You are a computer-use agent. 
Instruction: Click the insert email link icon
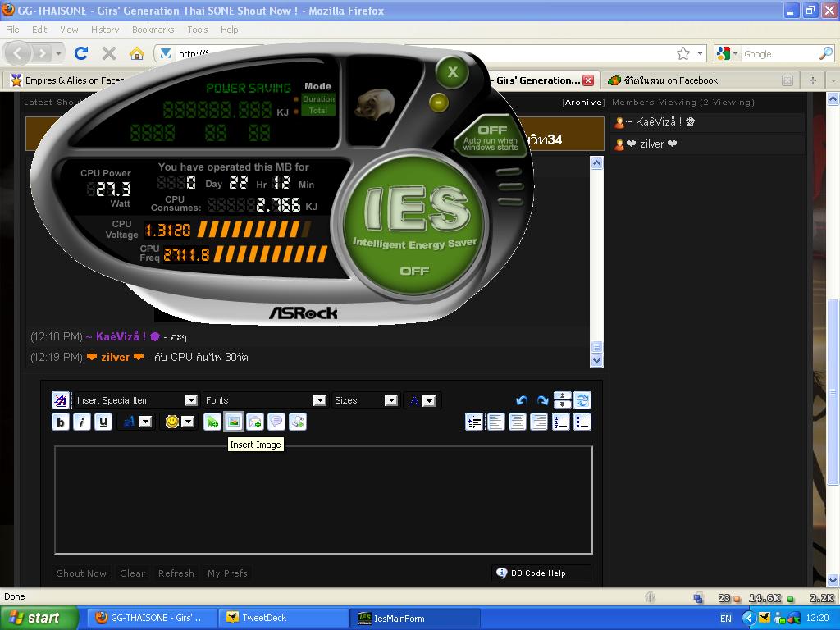255,422
